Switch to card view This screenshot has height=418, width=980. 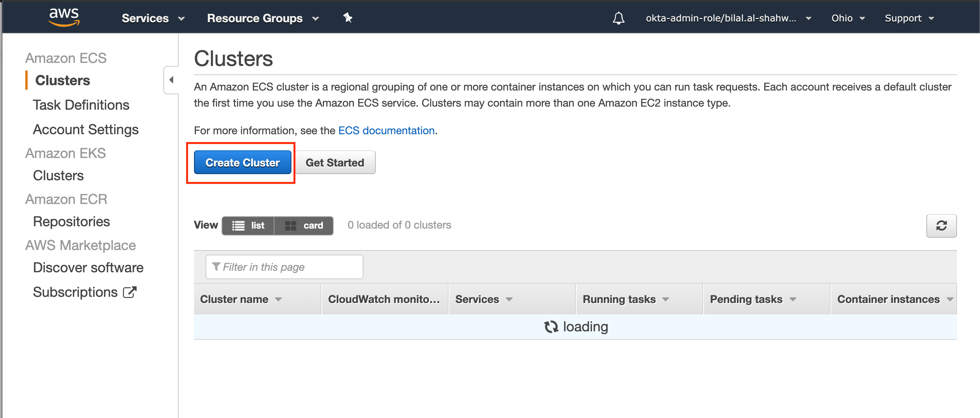pos(304,225)
